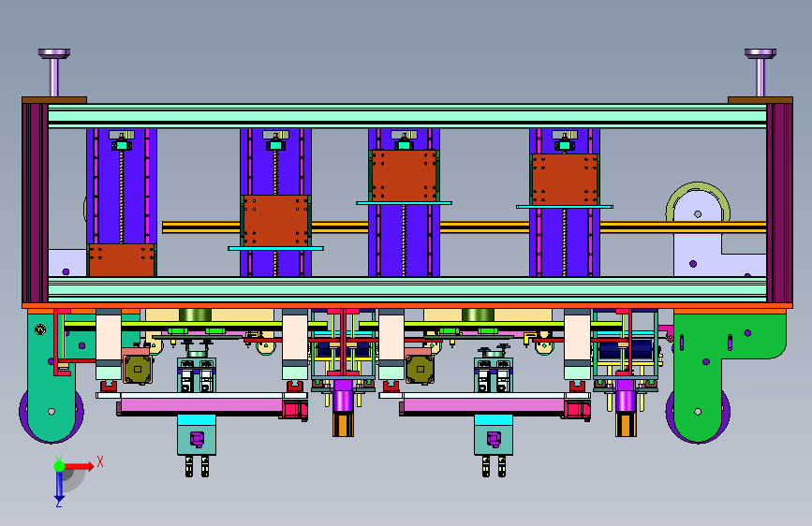This screenshot has width=812, height=526.
Task: Select the right magenta end plate
Action: (x=779, y=202)
